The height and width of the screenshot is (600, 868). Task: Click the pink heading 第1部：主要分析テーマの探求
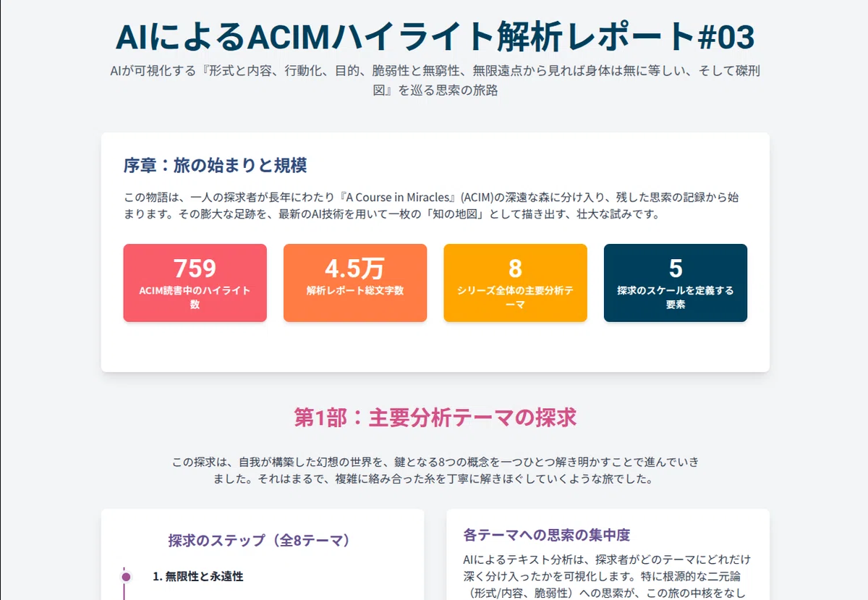click(435, 418)
